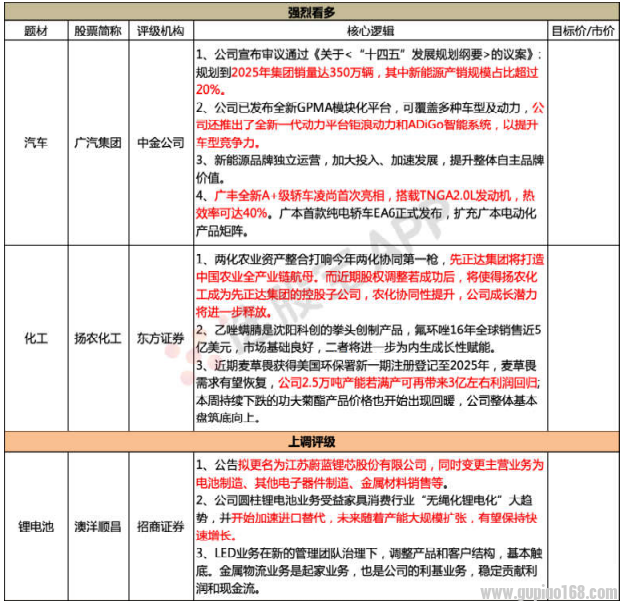Click the '东方证券' rating agency cell
This screenshot has width=622, height=606.
tap(161, 338)
